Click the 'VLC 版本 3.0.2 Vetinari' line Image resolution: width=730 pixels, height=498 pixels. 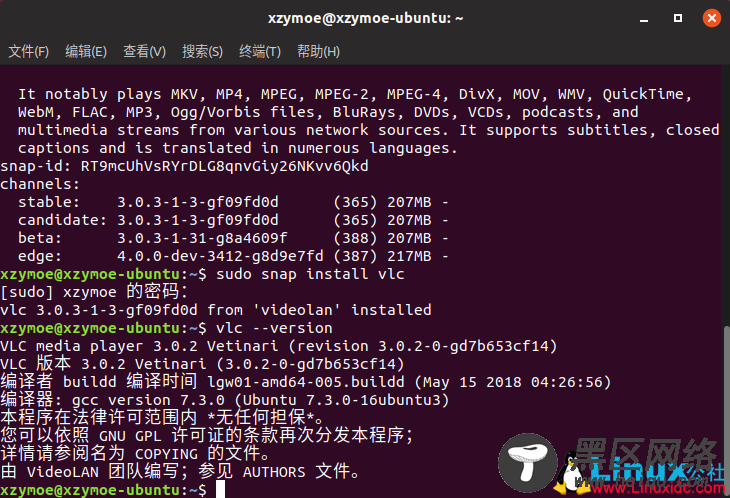tap(202, 363)
